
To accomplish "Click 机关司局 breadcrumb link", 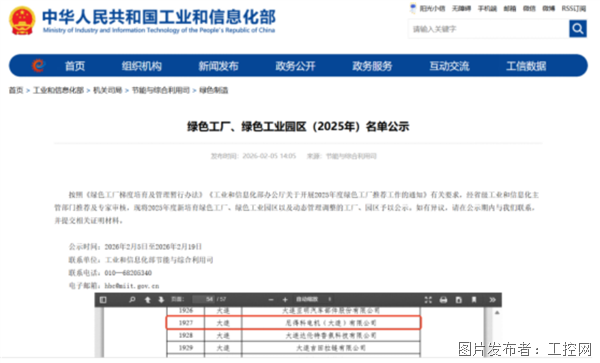I will 108,90.
